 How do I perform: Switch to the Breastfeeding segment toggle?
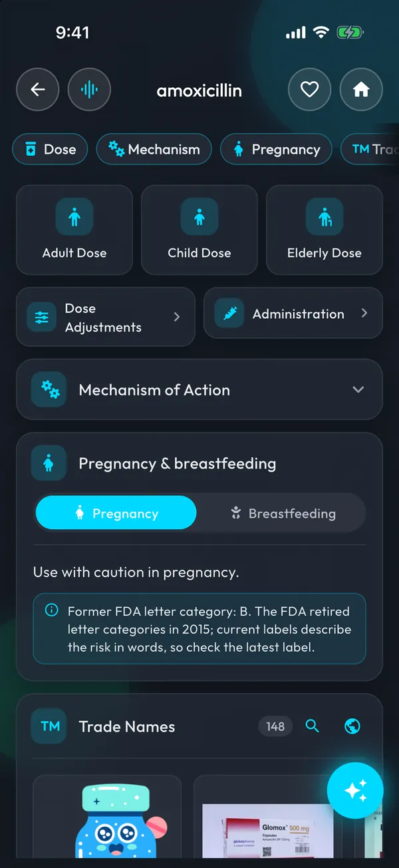click(x=283, y=513)
